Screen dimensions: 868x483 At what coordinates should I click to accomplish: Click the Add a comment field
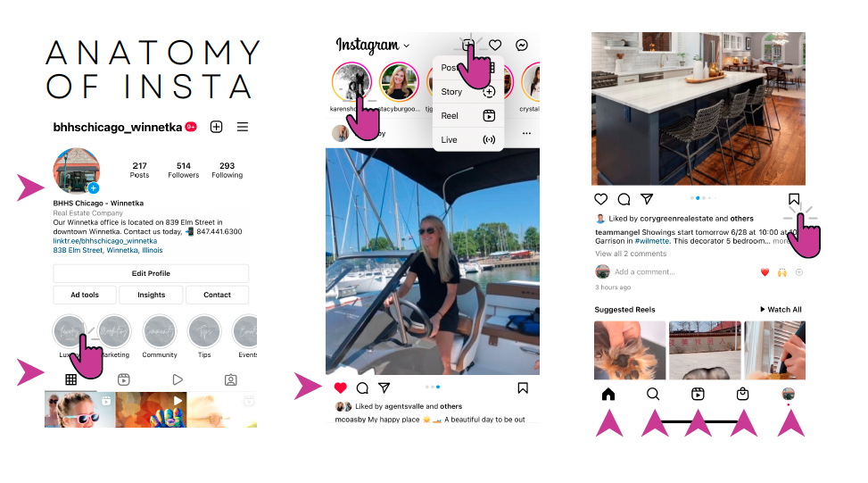tap(644, 272)
